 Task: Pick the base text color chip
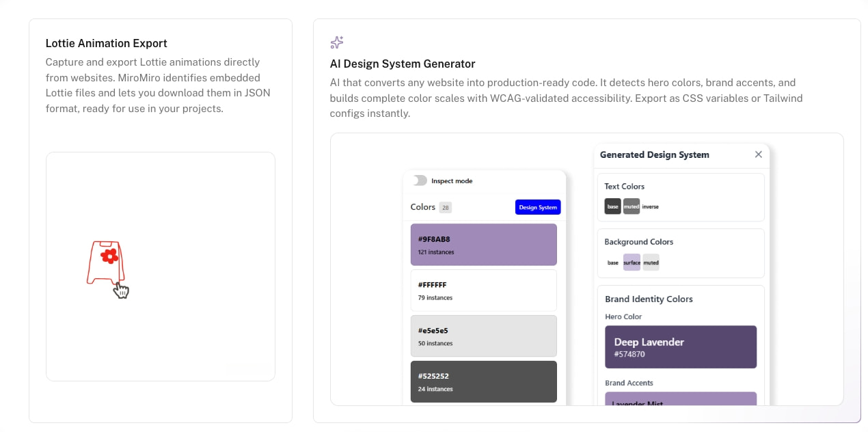click(613, 206)
